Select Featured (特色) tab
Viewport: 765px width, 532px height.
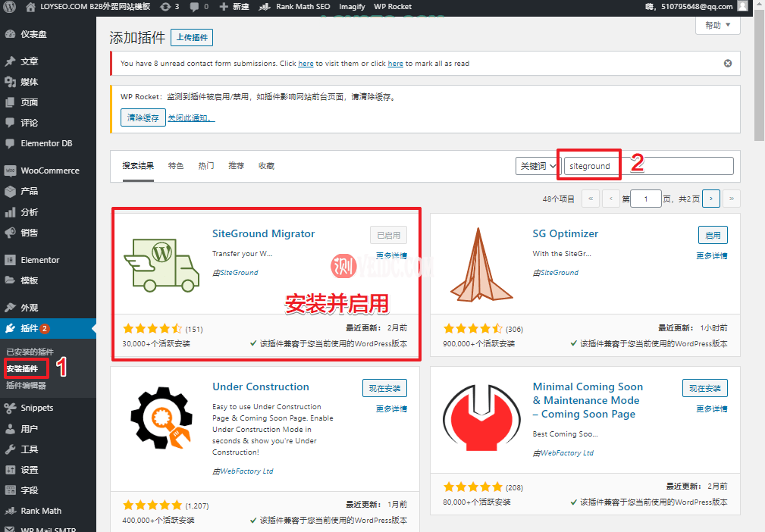click(176, 166)
